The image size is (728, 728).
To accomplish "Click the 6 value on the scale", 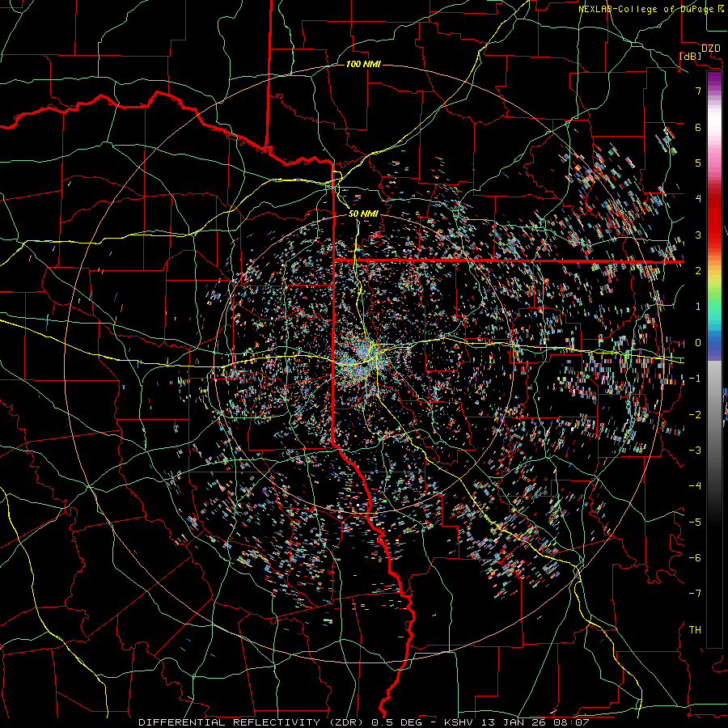I will click(x=698, y=127).
